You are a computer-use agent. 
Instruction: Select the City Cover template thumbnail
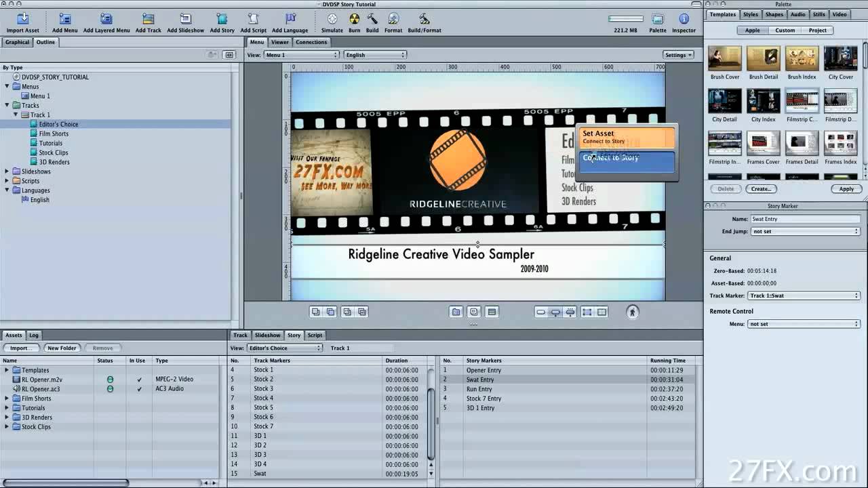coord(840,58)
